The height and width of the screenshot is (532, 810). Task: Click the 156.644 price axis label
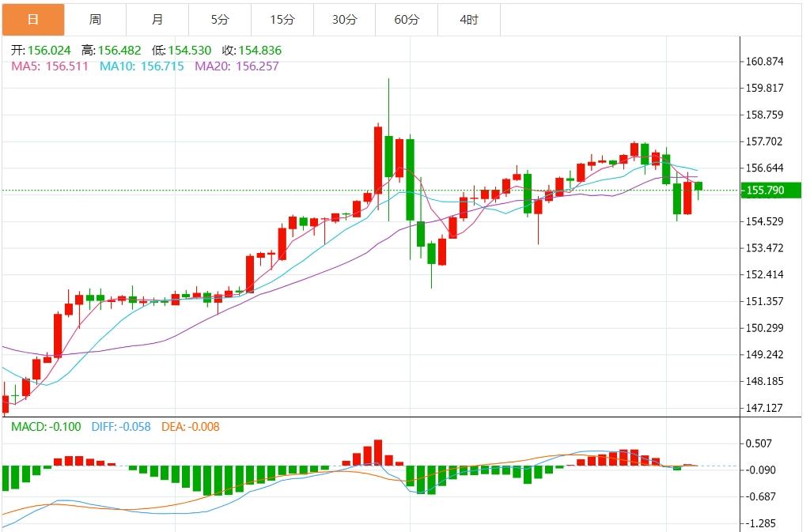coord(765,168)
